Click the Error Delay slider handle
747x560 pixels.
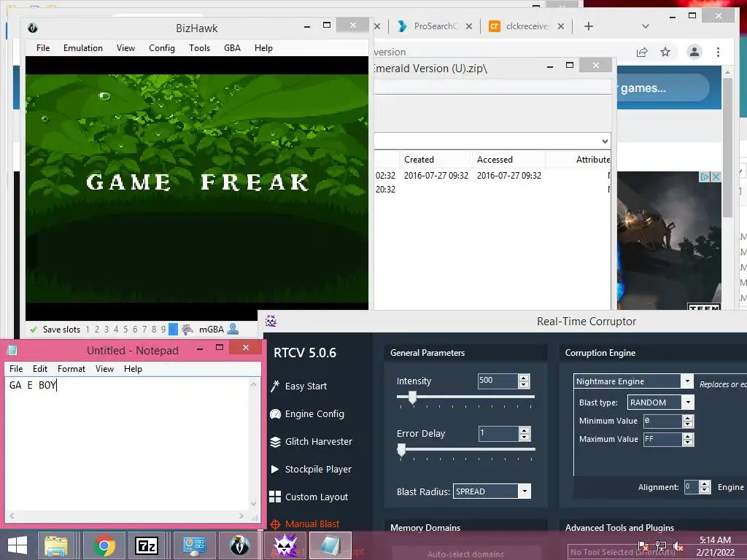pos(402,450)
